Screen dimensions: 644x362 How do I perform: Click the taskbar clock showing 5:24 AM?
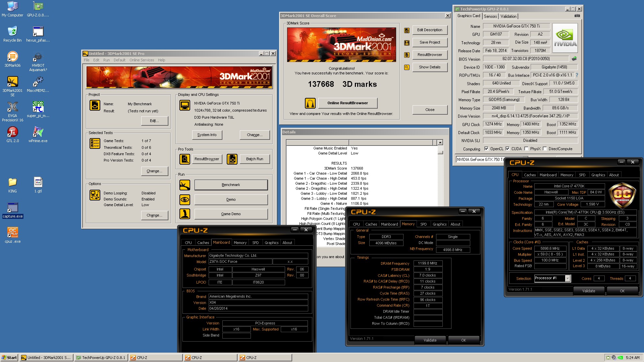click(x=633, y=358)
